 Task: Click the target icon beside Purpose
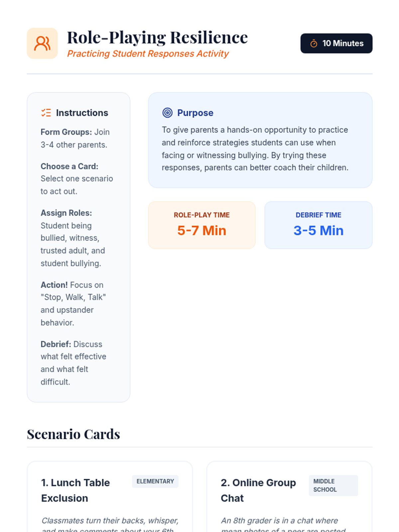[x=167, y=113]
